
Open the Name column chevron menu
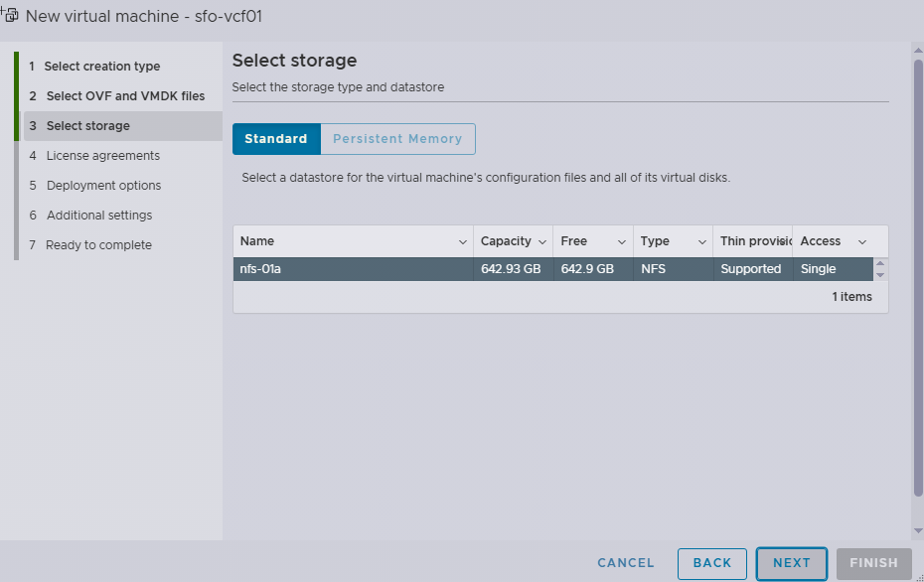click(x=463, y=242)
